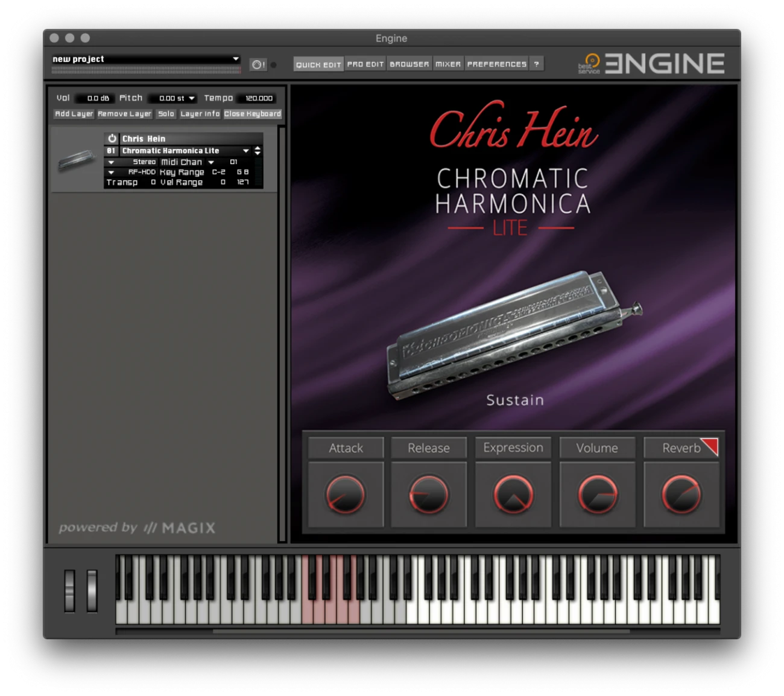This screenshot has height=696, width=784.
Task: Click the Volume knob
Action: point(598,495)
